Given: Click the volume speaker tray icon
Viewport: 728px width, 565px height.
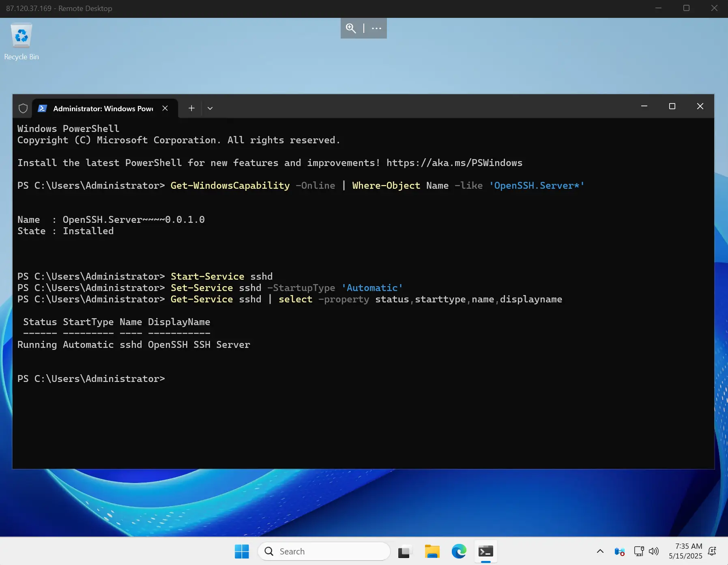Looking at the screenshot, I should click(653, 551).
